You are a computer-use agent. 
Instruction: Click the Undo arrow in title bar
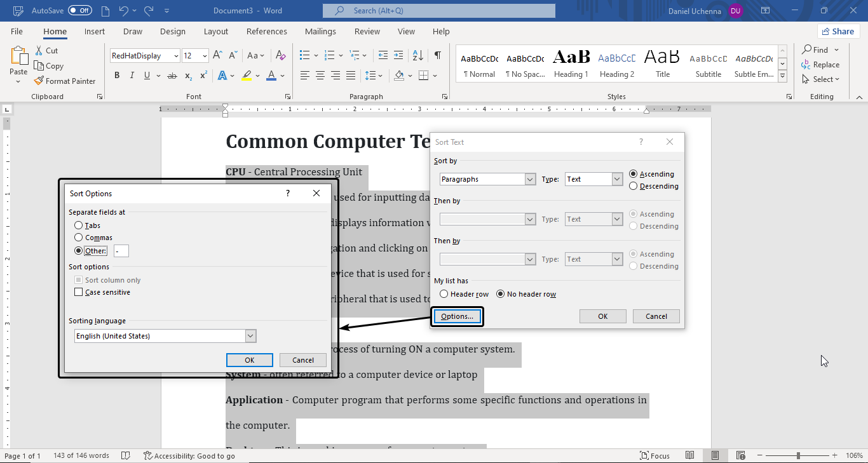coord(123,11)
